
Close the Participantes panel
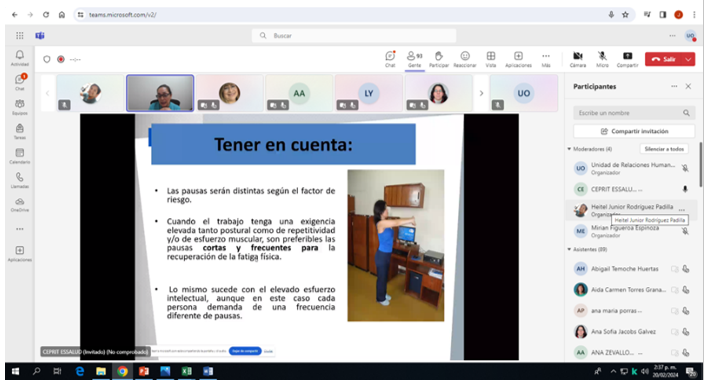click(x=688, y=86)
